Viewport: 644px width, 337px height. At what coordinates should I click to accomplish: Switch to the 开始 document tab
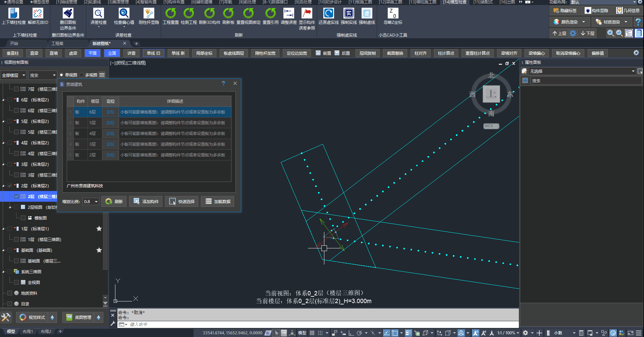[14, 43]
